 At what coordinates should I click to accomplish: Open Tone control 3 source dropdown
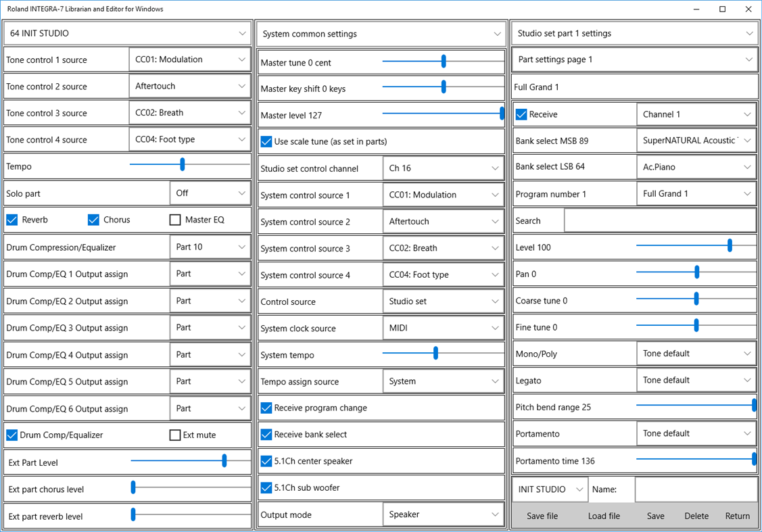click(190, 113)
